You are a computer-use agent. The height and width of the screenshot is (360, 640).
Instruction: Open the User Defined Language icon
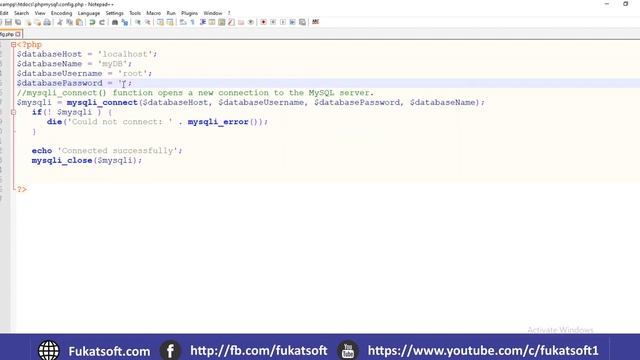(212, 22)
